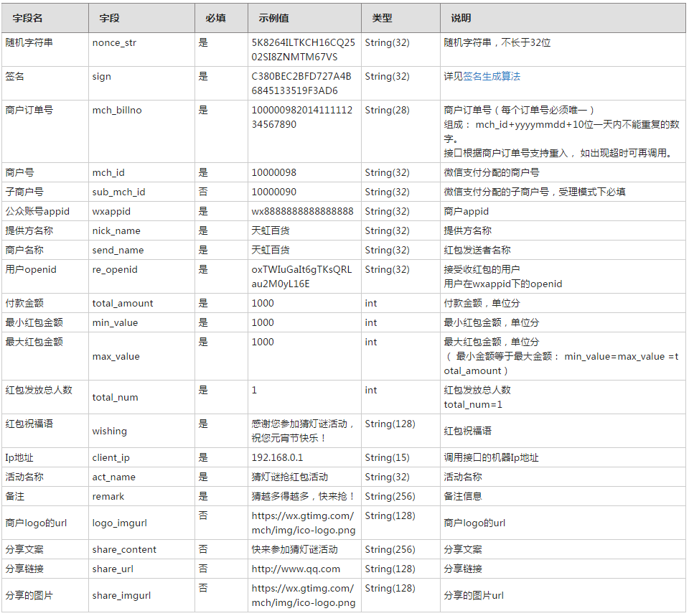Click the http://www.qq.com example URL
Viewport: 689px width, 616px height.
[x=296, y=569]
